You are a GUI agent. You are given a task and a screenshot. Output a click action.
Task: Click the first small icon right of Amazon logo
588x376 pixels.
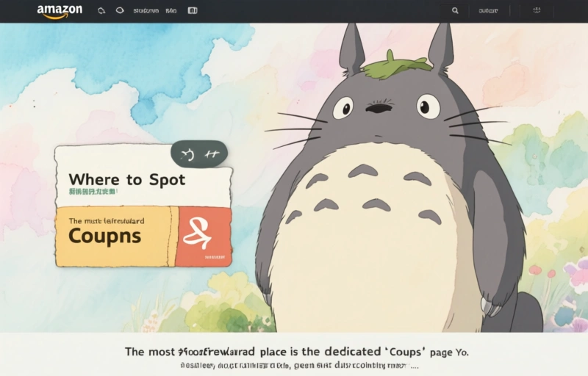(x=101, y=11)
